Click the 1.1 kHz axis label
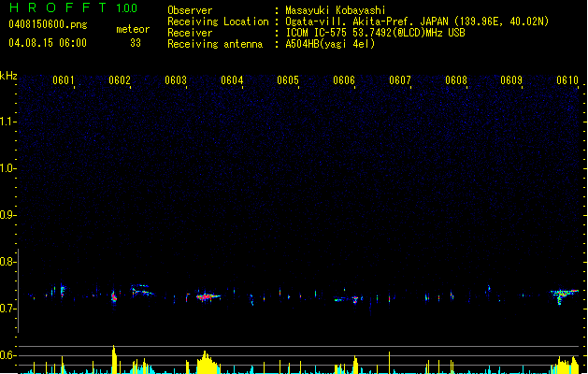588x374 pixels. pos(7,122)
